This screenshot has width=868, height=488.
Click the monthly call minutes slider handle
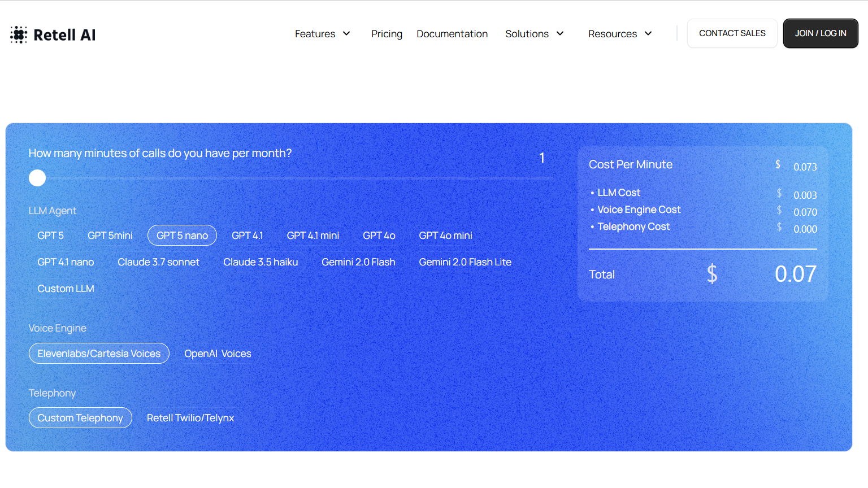[x=37, y=178]
